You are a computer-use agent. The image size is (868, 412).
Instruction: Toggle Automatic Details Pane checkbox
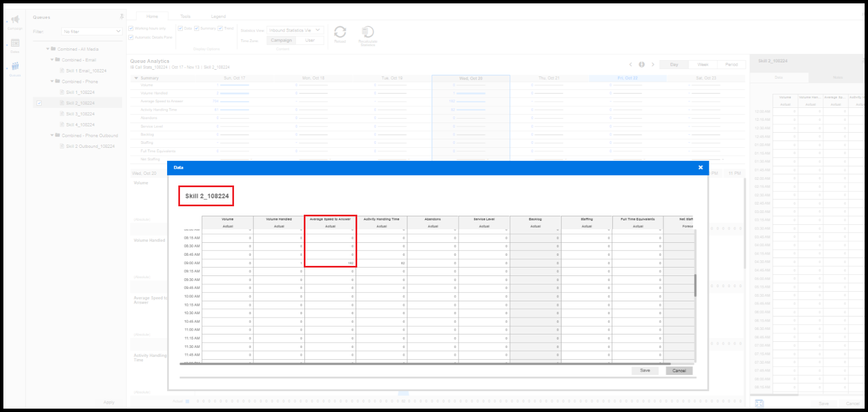131,37
